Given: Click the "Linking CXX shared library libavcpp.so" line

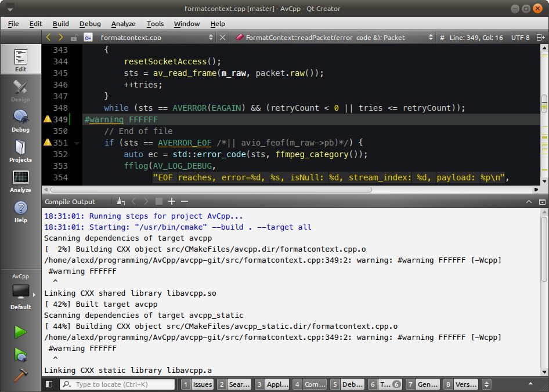Looking at the screenshot, I should pos(130,293).
